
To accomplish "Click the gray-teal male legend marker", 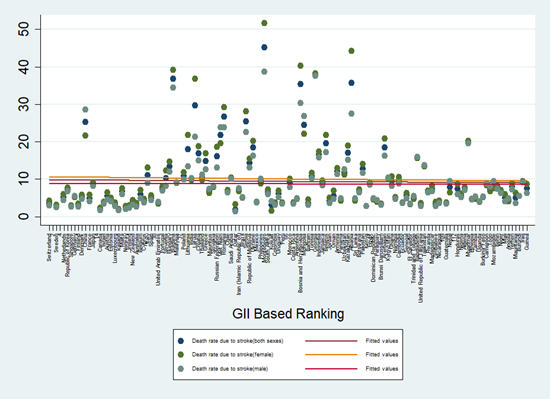I will [181, 368].
